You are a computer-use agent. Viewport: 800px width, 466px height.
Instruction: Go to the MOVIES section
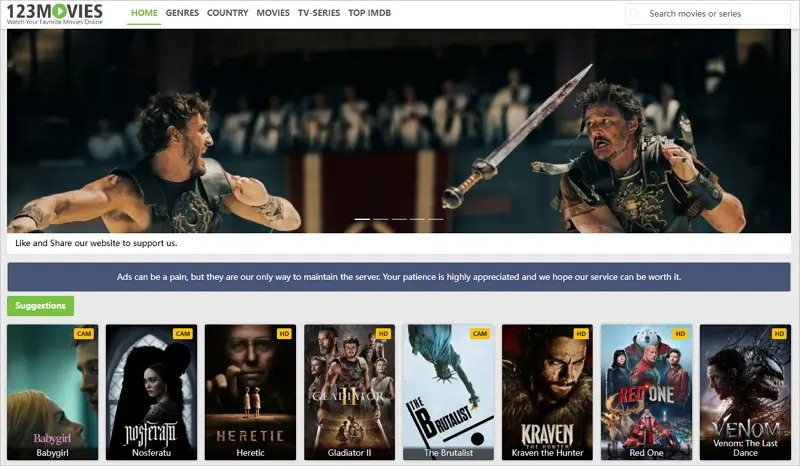(273, 13)
